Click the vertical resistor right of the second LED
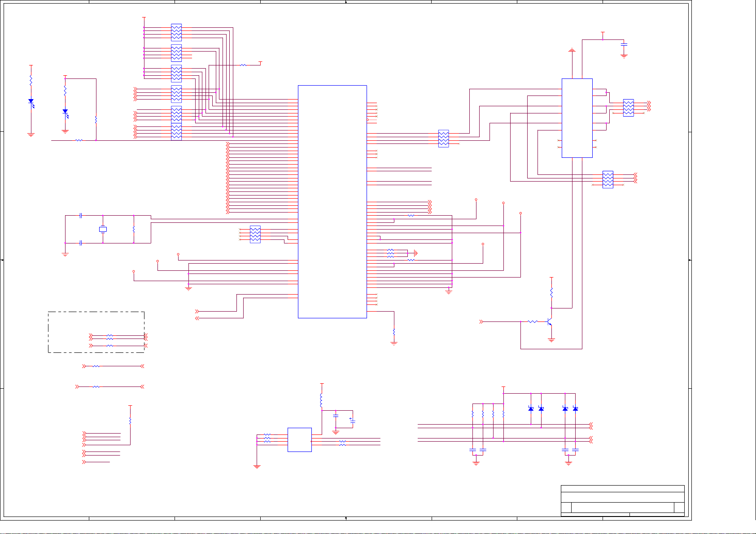Image resolution: width=756 pixels, height=534 pixels. coord(96,120)
